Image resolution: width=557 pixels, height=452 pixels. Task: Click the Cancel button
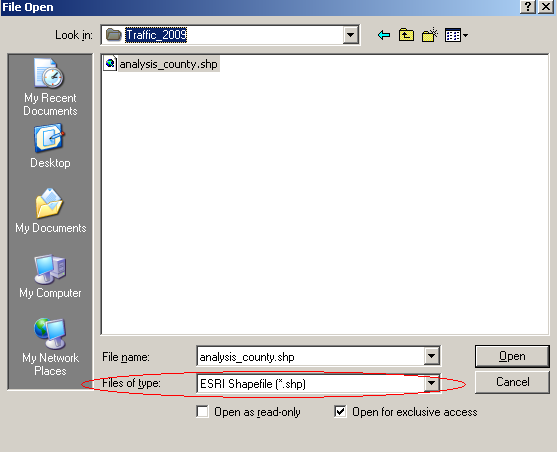point(512,382)
